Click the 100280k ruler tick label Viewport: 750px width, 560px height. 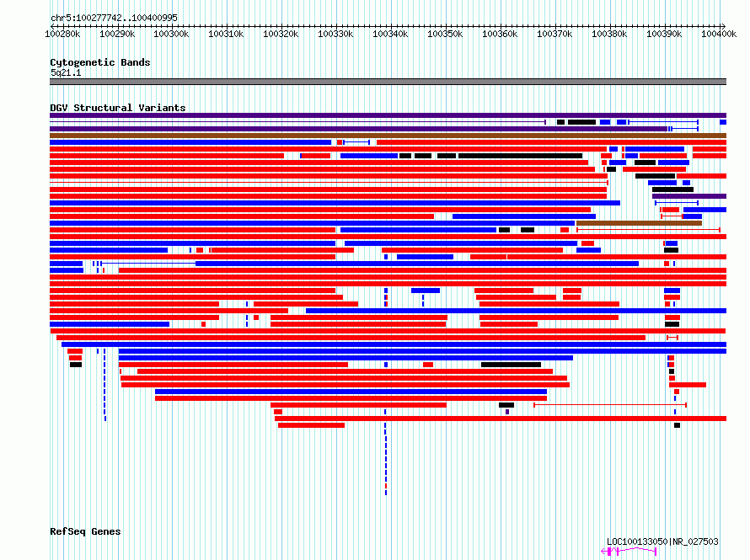[62, 34]
